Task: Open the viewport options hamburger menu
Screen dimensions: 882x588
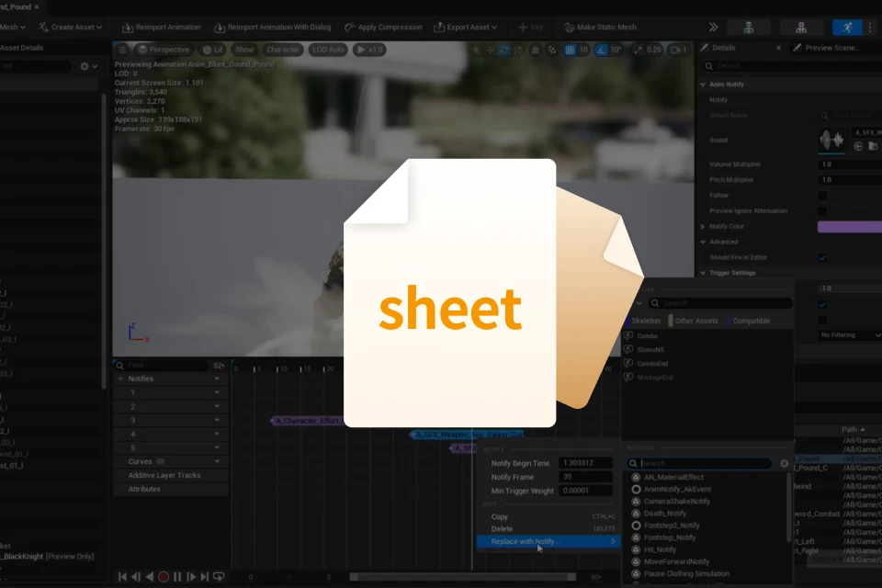Action: click(122, 50)
